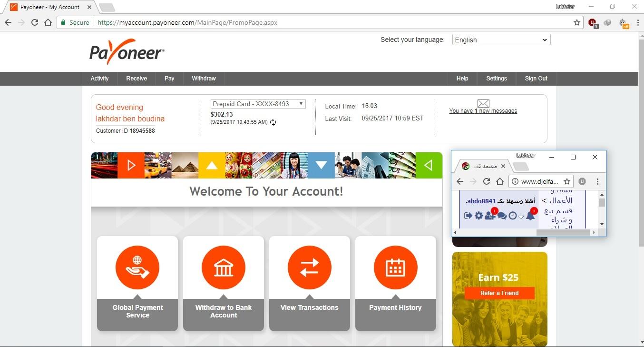The height and width of the screenshot is (347, 644).
Task: Open the Settings menu
Action: (x=497, y=79)
